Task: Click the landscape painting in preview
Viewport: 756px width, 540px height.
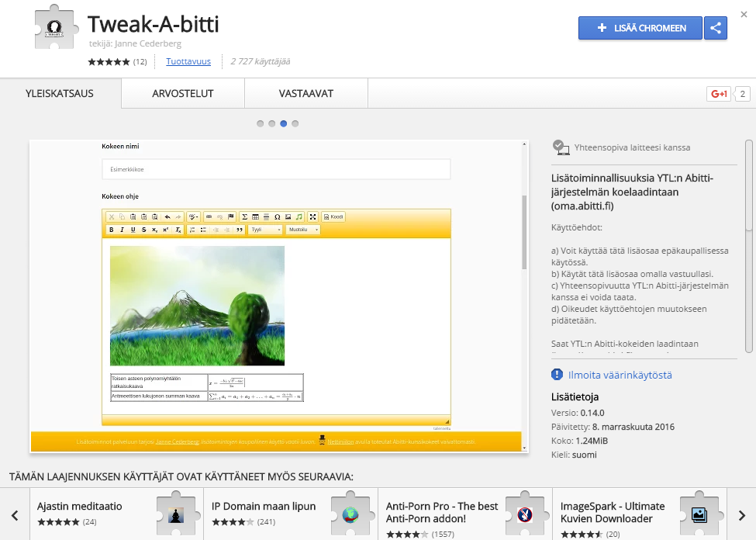Action: coord(197,306)
